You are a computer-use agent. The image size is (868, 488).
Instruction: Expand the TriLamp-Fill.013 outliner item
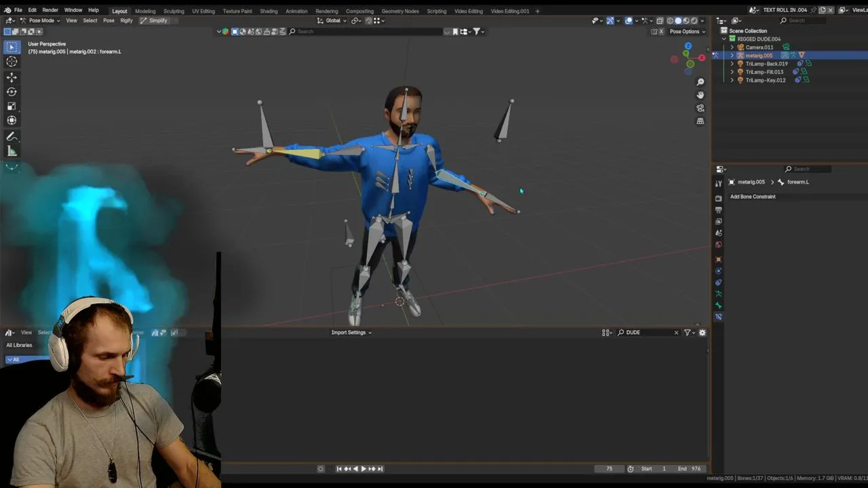pos(732,72)
